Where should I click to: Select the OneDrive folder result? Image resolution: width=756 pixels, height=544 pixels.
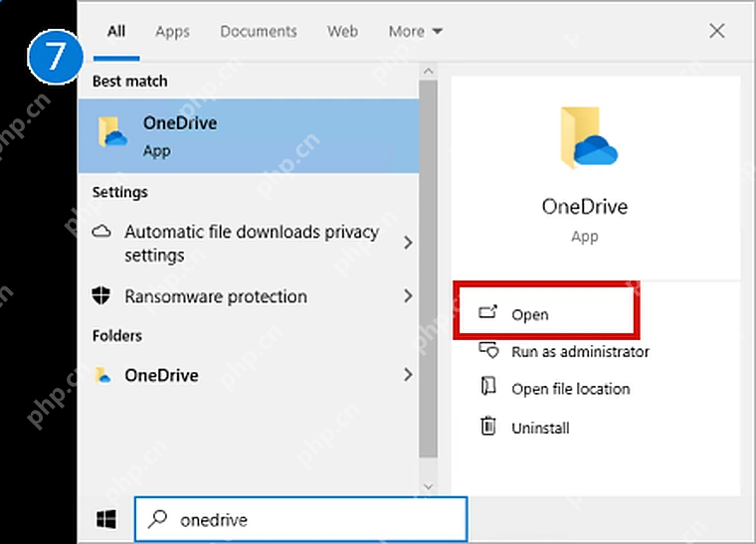pyautogui.click(x=249, y=375)
